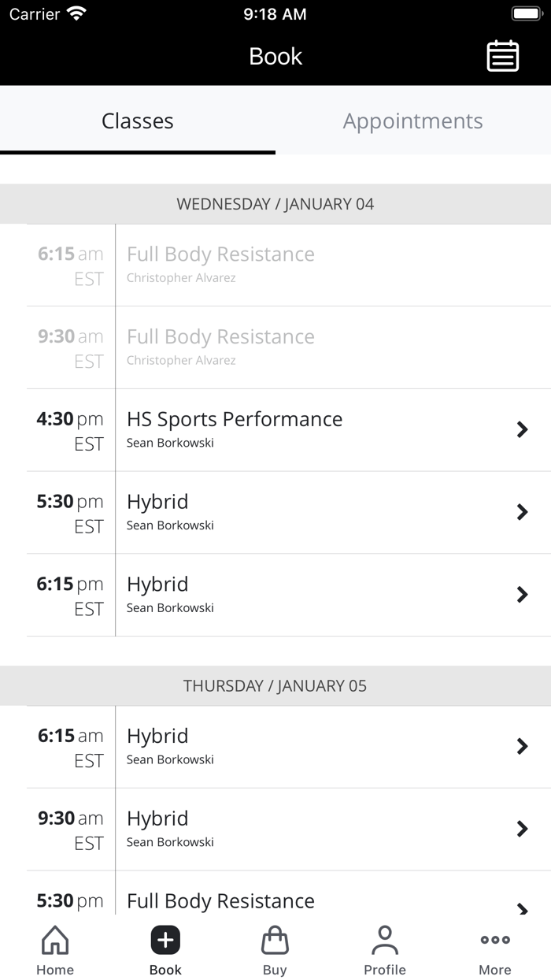Screen dimensions: 551x980
Task: Tap the Wi-Fi icon in the status bar
Action: 75,13
